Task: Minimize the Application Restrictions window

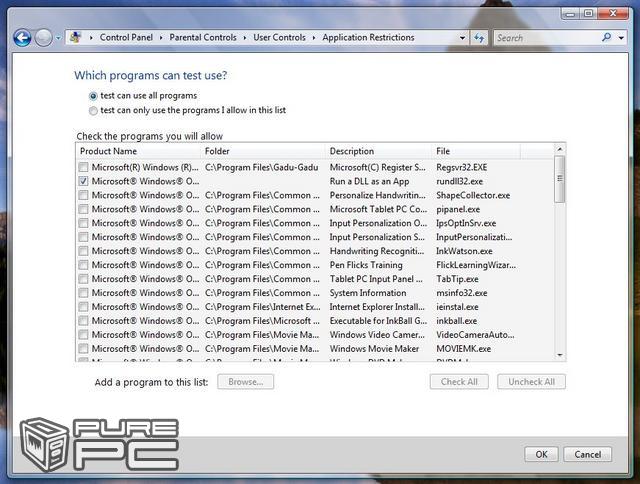Action: tap(570, 14)
